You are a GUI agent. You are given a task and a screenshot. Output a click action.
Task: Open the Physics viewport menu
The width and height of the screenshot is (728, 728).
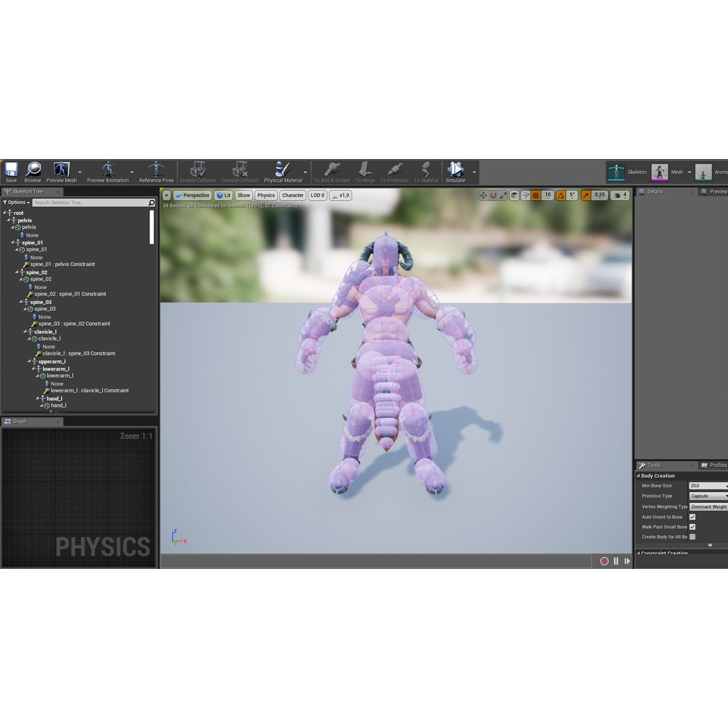click(x=266, y=195)
